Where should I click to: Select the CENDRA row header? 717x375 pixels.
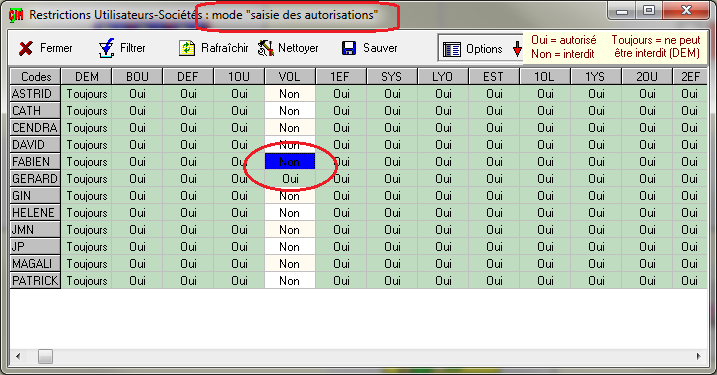click(x=35, y=128)
